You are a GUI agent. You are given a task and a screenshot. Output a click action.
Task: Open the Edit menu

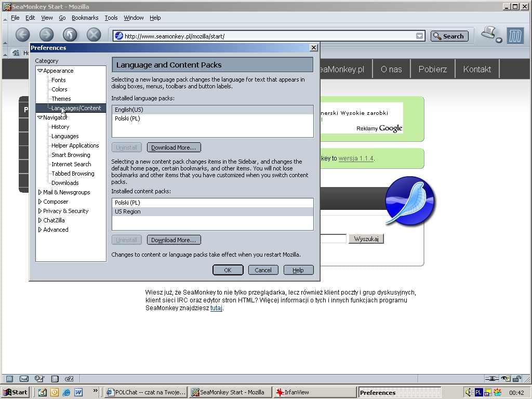click(x=30, y=18)
